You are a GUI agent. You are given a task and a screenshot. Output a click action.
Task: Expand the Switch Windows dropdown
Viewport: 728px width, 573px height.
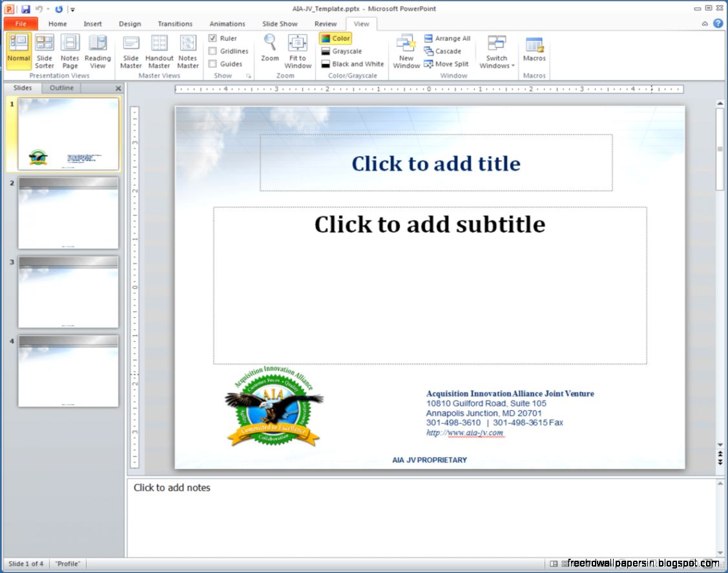(497, 50)
